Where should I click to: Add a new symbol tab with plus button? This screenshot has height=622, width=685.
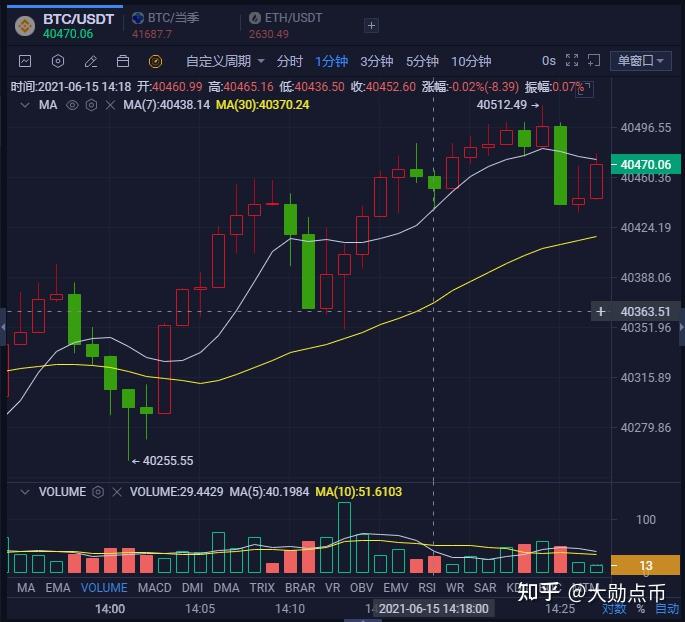[x=371, y=26]
